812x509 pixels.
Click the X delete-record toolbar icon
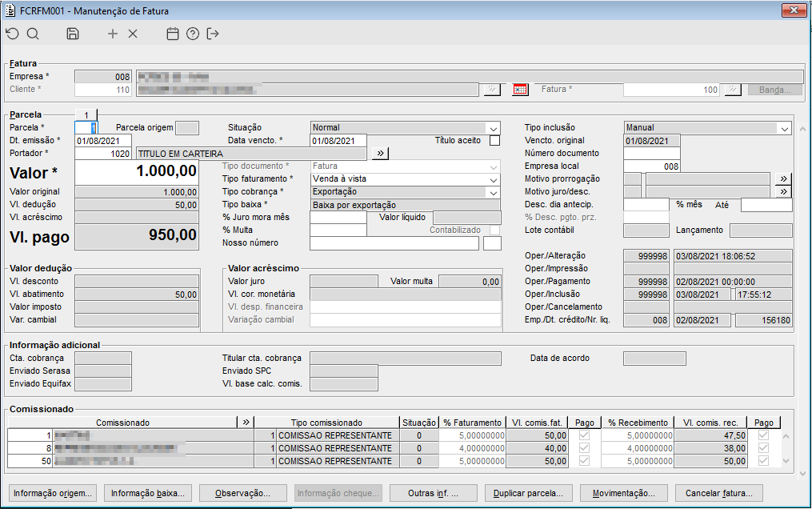pos(133,34)
